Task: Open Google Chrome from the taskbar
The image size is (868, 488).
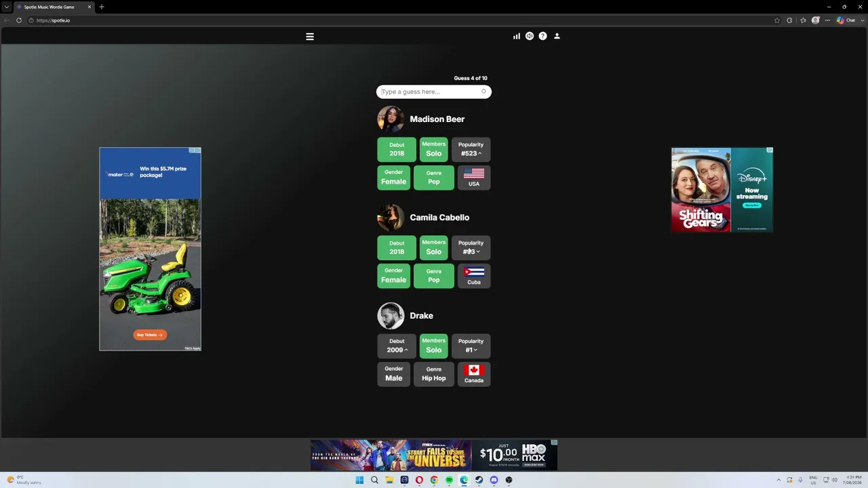Action: (434, 481)
